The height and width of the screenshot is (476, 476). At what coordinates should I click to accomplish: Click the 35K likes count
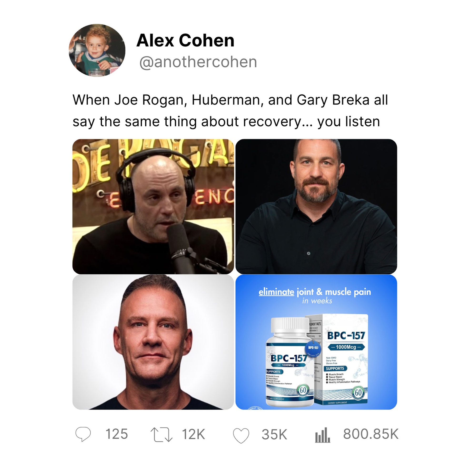274,434
